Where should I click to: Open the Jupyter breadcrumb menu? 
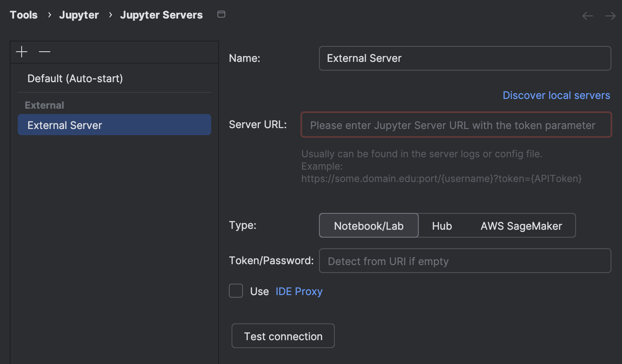click(x=79, y=15)
